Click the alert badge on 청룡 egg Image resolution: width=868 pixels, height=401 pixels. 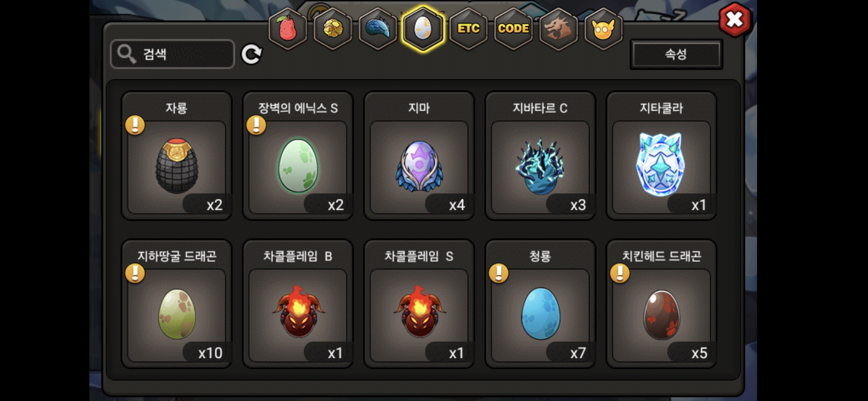click(x=499, y=273)
